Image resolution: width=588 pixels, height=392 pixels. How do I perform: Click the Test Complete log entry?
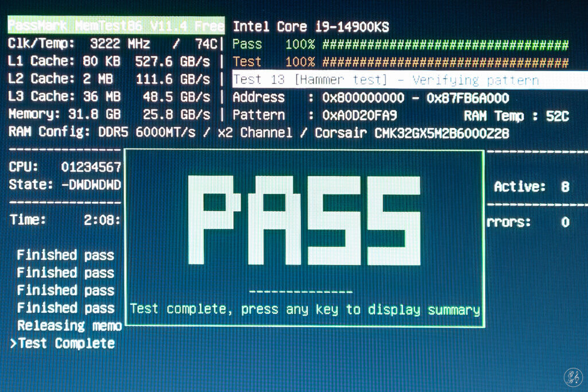(67, 343)
